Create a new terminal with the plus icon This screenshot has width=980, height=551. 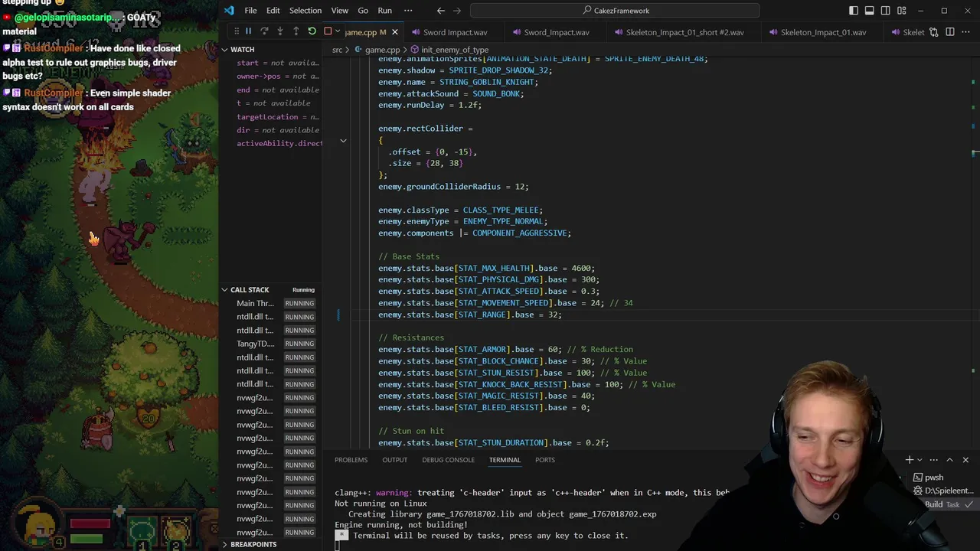[909, 460]
